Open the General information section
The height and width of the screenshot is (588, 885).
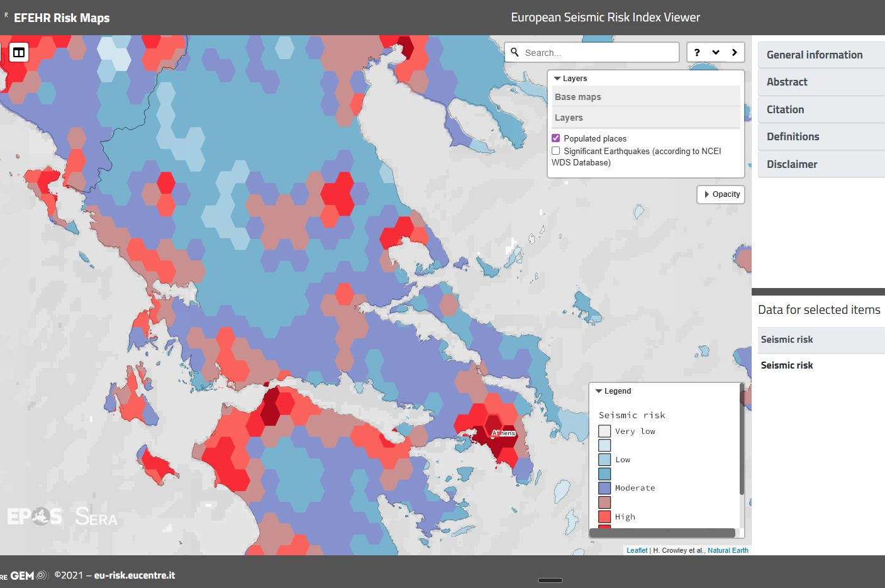pos(815,55)
